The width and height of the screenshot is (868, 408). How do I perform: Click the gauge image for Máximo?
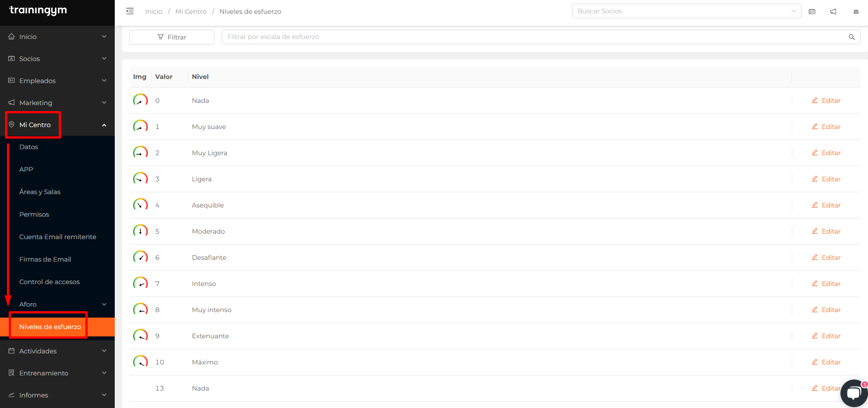click(140, 362)
